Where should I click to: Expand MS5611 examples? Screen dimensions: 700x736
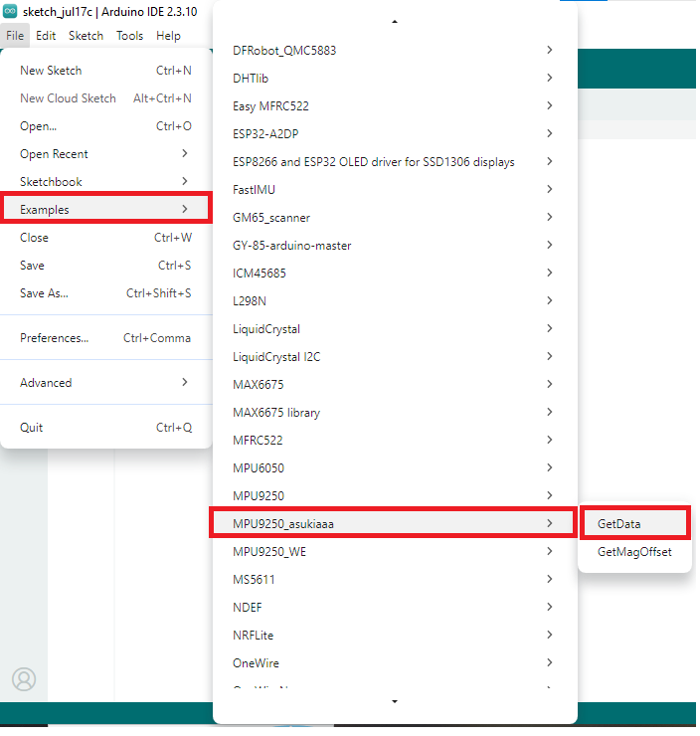click(395, 579)
